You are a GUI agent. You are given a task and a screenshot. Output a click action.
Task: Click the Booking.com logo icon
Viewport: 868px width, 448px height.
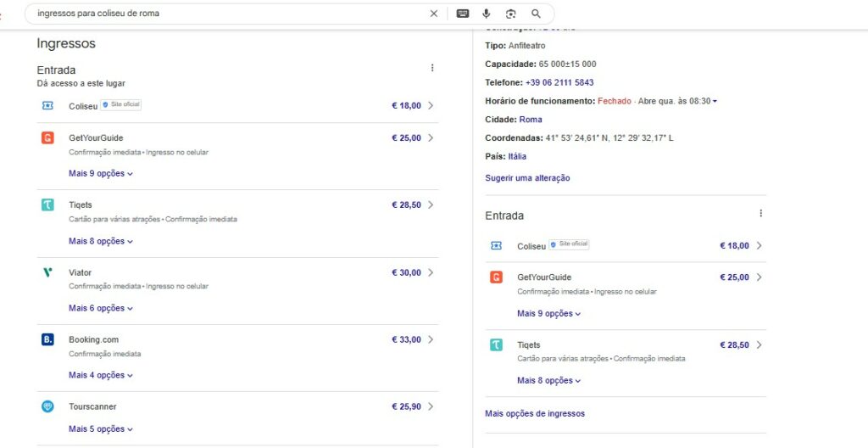(x=47, y=339)
